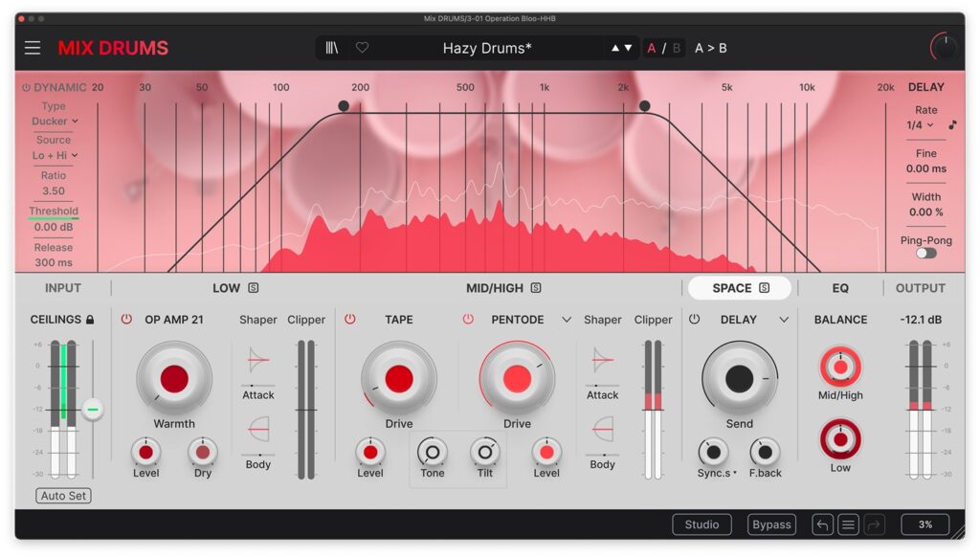Click the Threshold value 0.00 dB
980x557 pixels.
54,227
